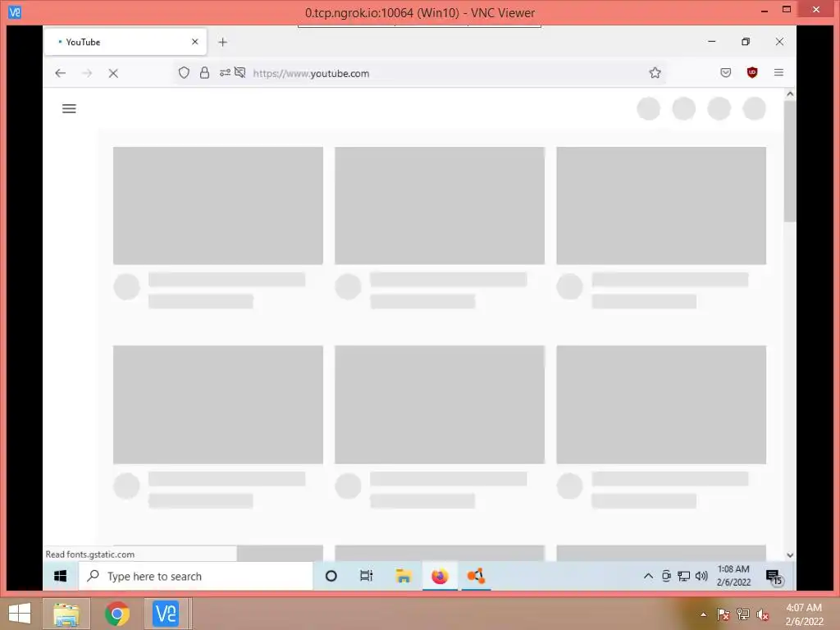Show site security info via padlock icon

pyautogui.click(x=204, y=73)
